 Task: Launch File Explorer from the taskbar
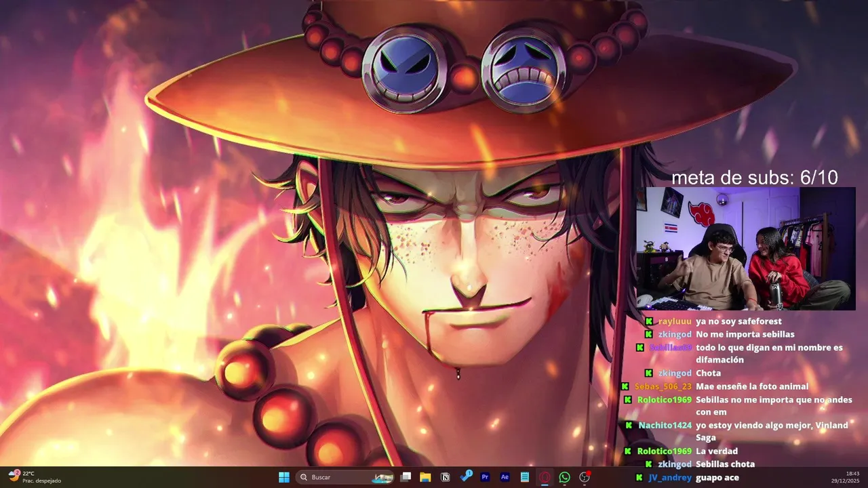tap(425, 477)
